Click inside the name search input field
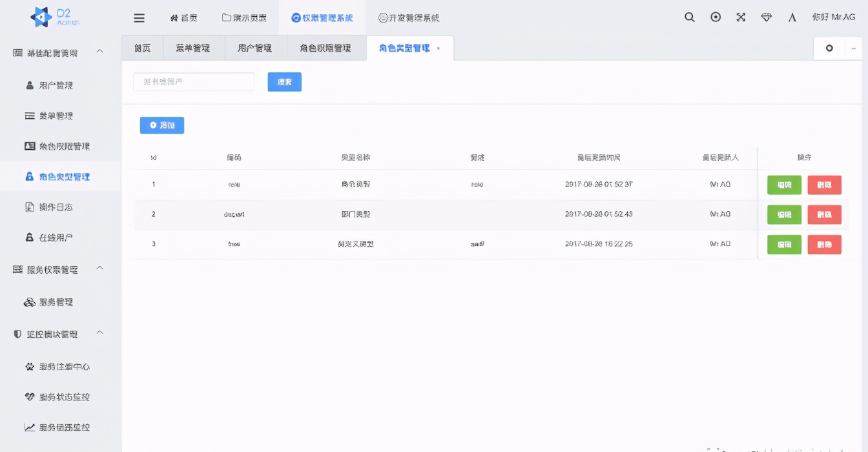 (x=193, y=81)
